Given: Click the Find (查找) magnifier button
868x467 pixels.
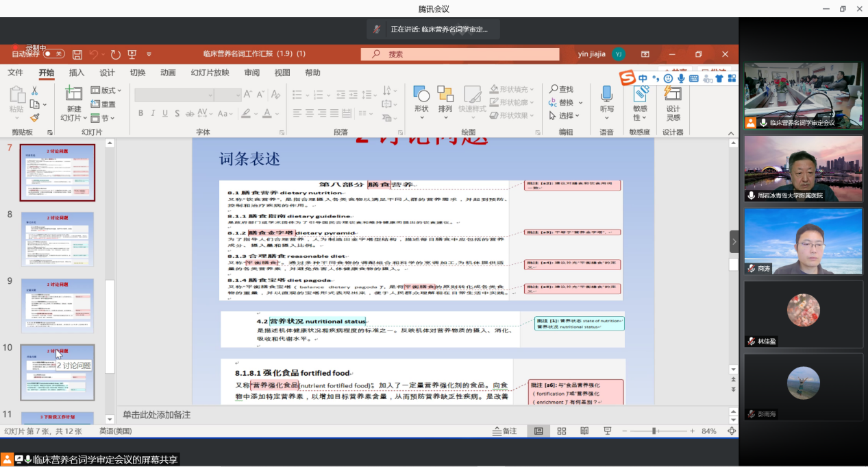Looking at the screenshot, I should [x=561, y=89].
